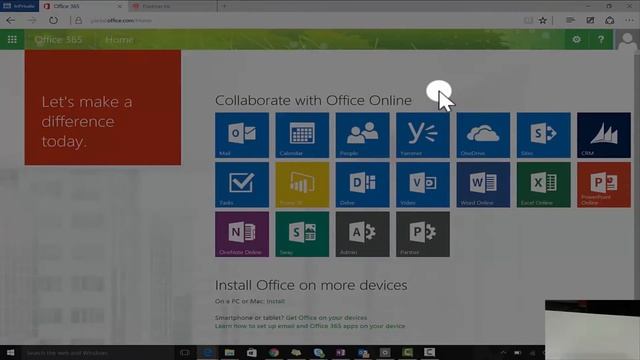Image resolution: width=640 pixels, height=360 pixels.
Task: Click 'Learn how to set up email' link
Action: pyautogui.click(x=310, y=326)
